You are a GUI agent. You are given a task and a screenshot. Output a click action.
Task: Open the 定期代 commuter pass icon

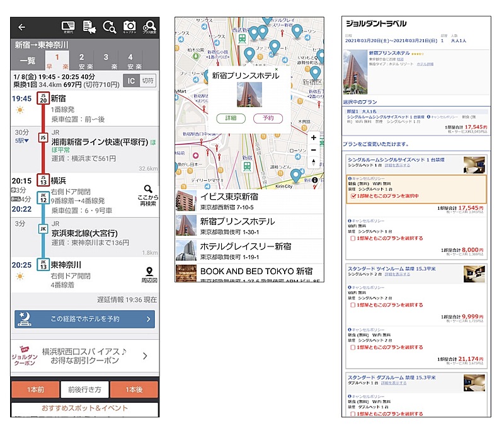68,27
